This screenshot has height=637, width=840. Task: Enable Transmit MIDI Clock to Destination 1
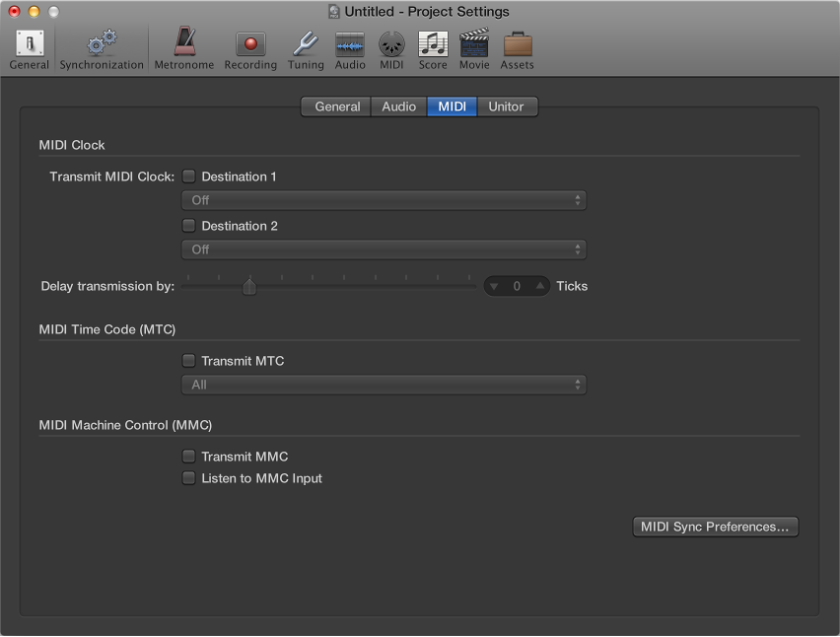click(x=188, y=177)
